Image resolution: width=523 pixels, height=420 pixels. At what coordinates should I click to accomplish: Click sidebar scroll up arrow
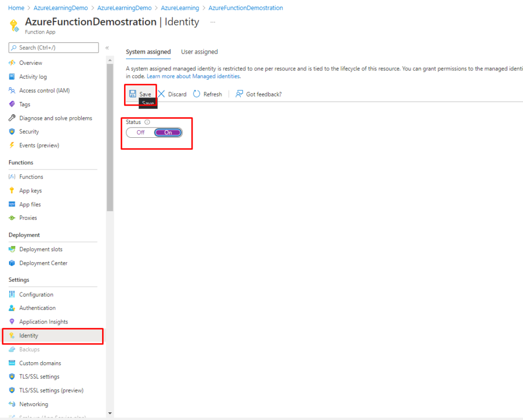pyautogui.click(x=110, y=60)
